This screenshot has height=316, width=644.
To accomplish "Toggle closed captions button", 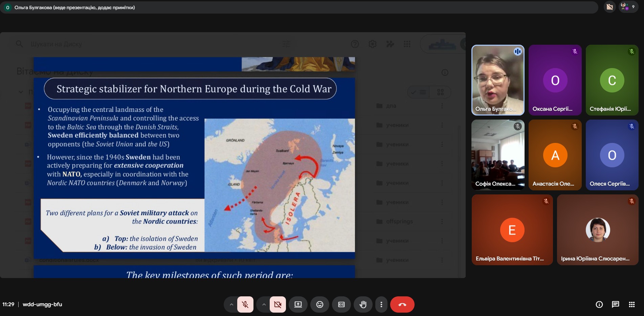I will (x=341, y=304).
